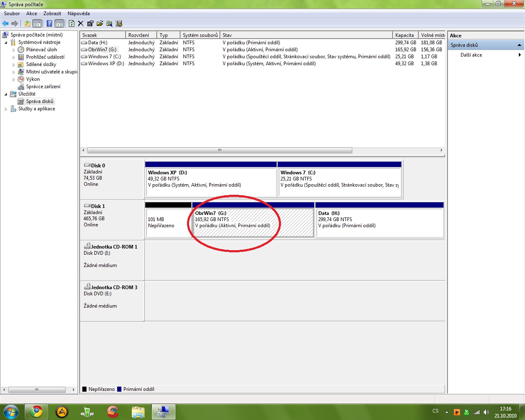
Task: Click the magnifying glass toolbar icon
Action: [109, 23]
